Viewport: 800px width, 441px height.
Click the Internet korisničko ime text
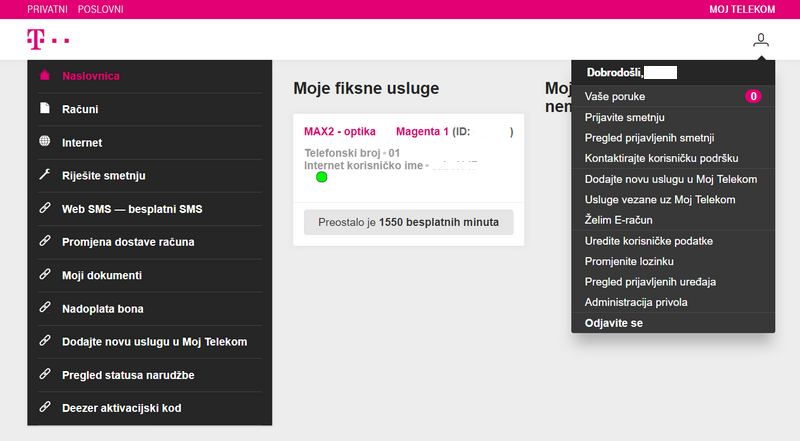(363, 165)
